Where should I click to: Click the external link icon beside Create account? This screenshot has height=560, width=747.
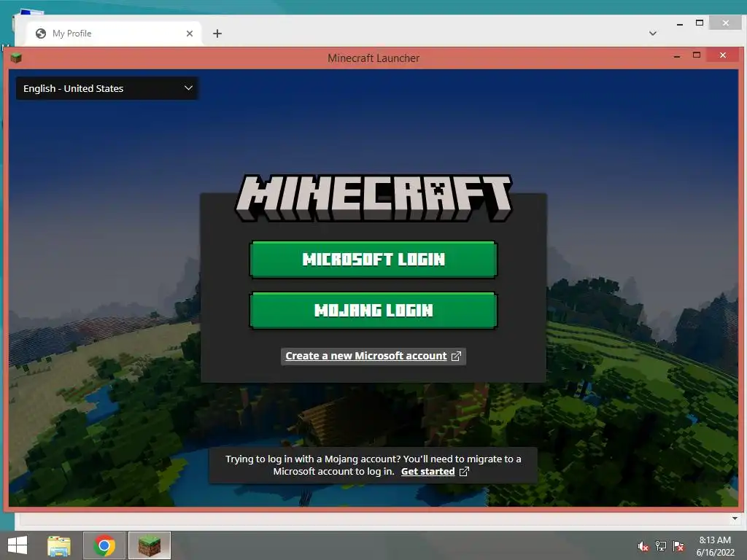point(456,356)
